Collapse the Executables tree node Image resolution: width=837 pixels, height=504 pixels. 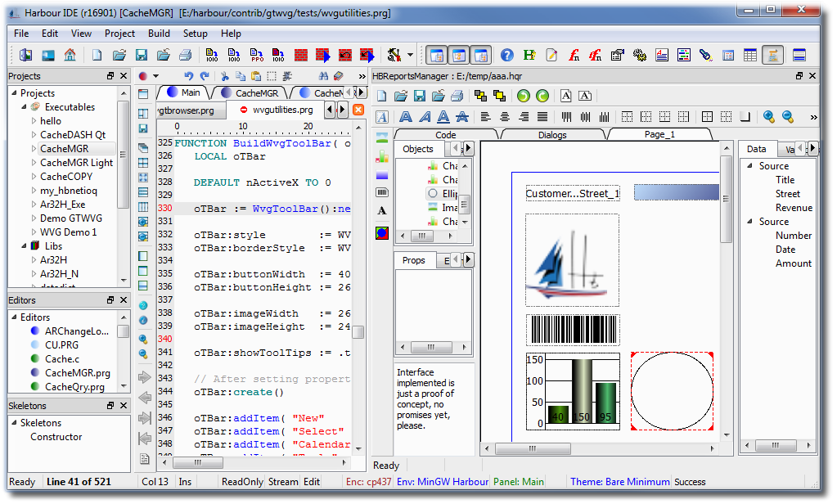click(25, 107)
